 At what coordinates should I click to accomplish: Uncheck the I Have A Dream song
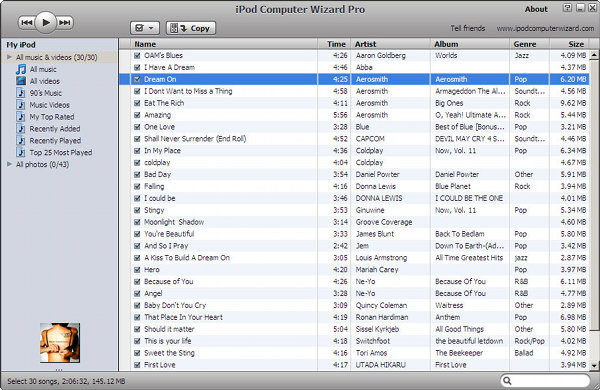(137, 67)
